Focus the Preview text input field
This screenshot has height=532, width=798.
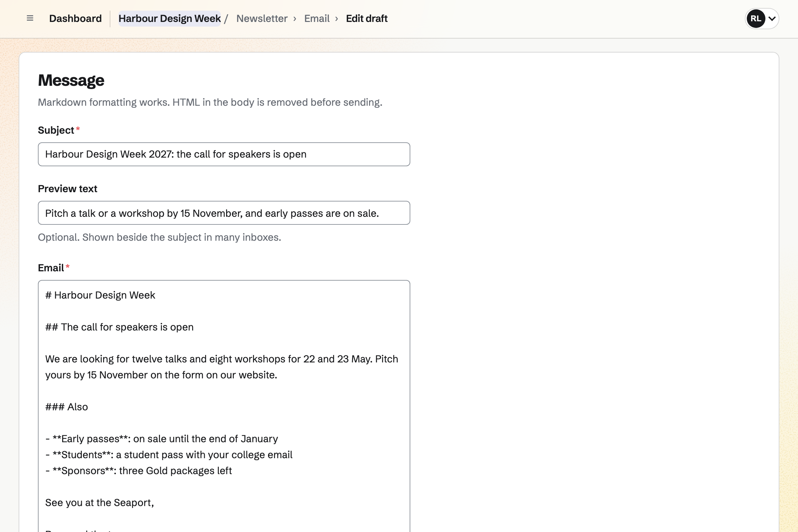pos(224,213)
